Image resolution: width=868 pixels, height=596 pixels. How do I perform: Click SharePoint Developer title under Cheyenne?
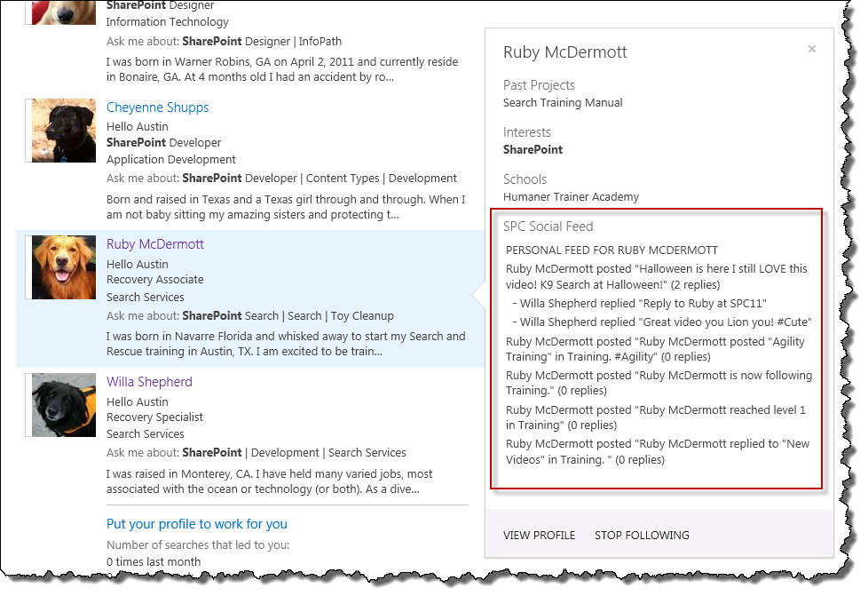[164, 143]
